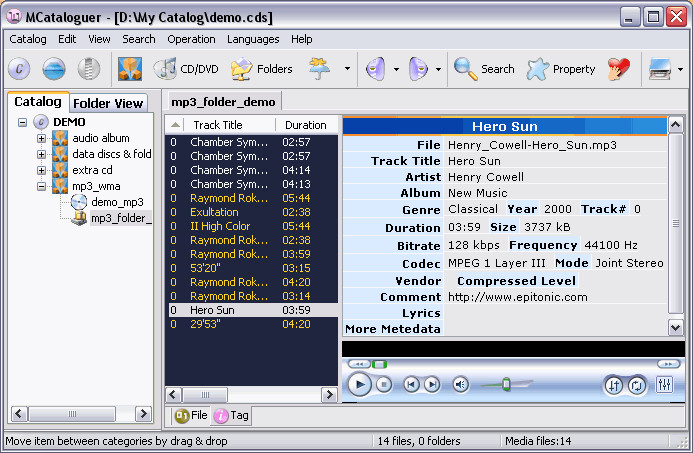Screen dimensions: 693x453
Task: Click the sort arrow column header
Action: (x=175, y=125)
